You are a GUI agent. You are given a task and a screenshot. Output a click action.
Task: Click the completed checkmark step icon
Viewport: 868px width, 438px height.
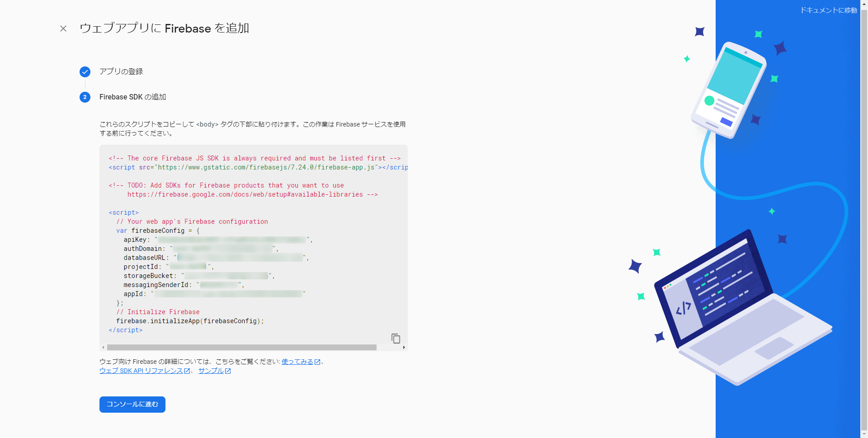click(85, 72)
